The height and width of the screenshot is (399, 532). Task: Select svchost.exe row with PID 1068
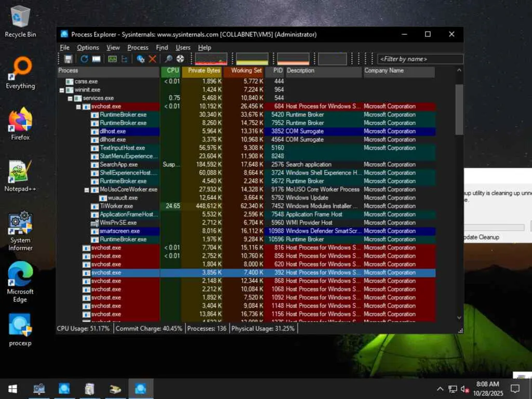[246, 289]
